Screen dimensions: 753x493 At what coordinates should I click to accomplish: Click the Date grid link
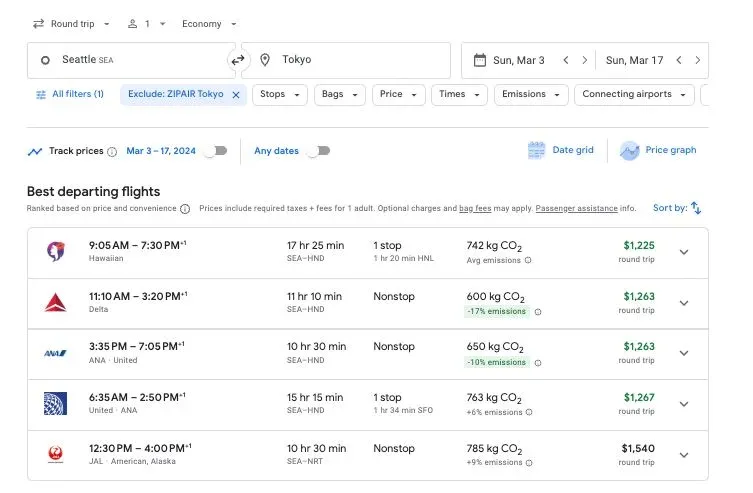click(573, 150)
